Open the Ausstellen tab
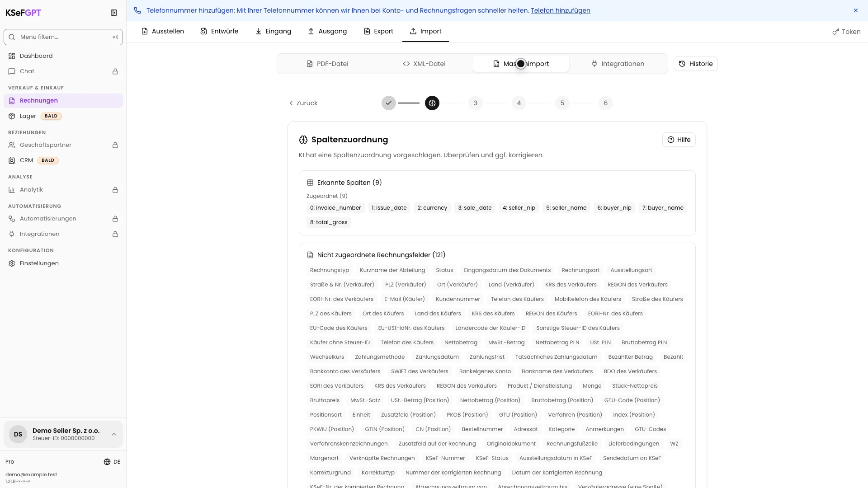Screen dimensions: 868x488 point(163,31)
